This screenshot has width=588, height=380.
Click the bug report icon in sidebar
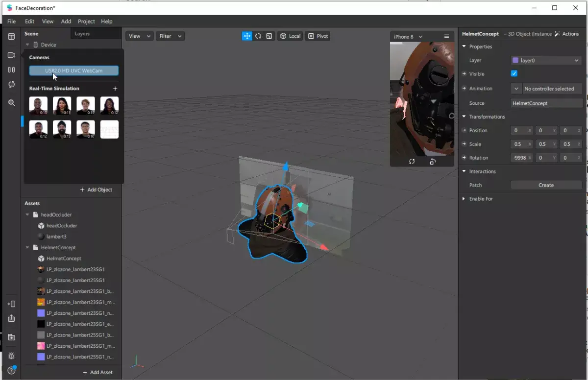(11, 356)
